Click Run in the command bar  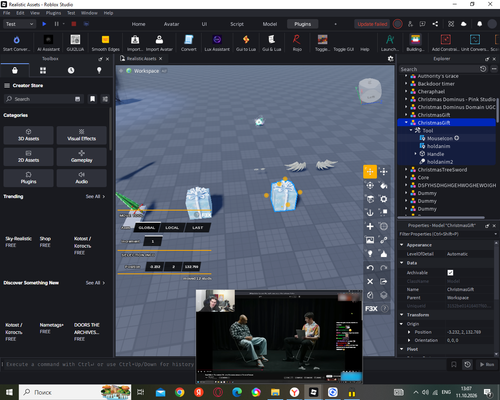pyautogui.click(x=487, y=364)
